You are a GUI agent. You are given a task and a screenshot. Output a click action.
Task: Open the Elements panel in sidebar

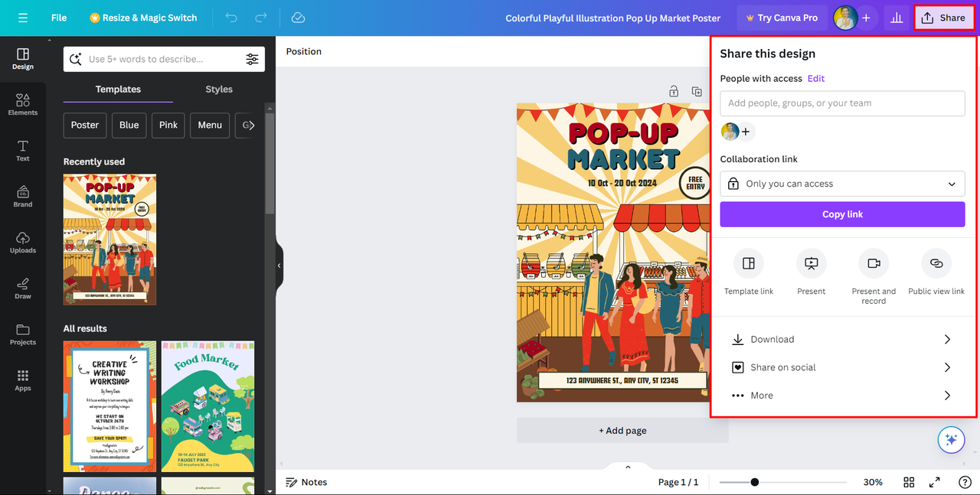pyautogui.click(x=23, y=105)
